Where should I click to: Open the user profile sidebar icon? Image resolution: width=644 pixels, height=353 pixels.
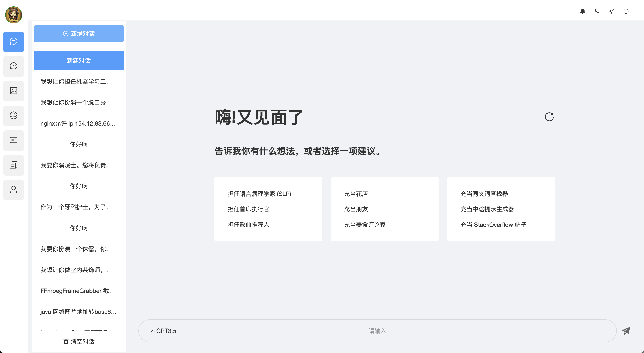pos(13,190)
